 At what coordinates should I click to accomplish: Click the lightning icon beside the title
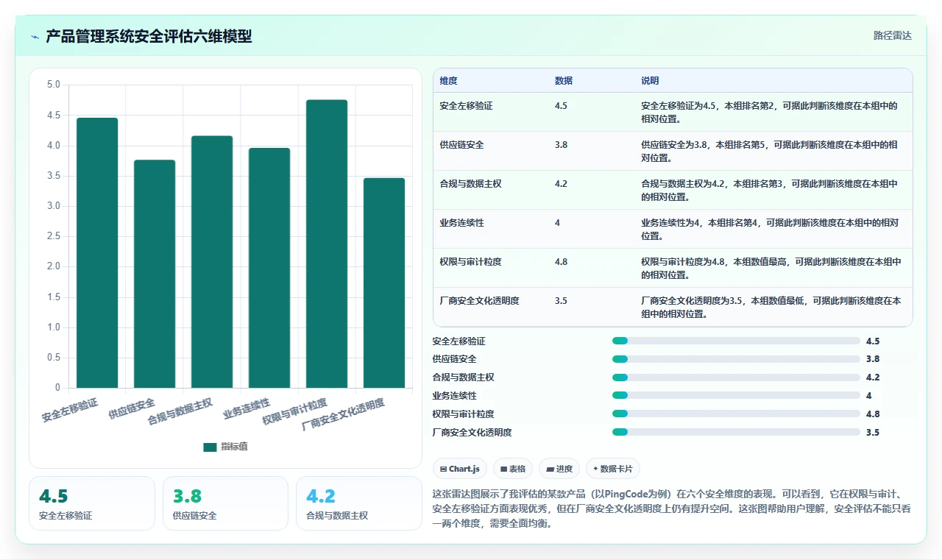(35, 37)
